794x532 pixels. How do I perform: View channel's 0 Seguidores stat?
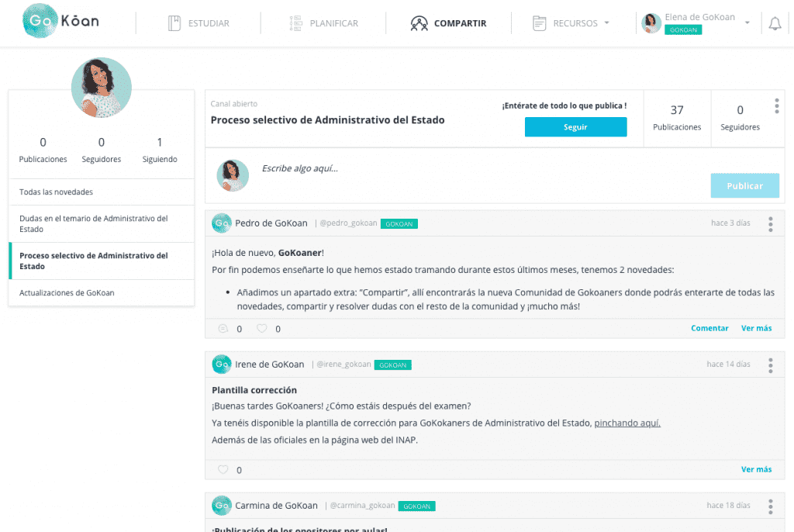(x=740, y=118)
